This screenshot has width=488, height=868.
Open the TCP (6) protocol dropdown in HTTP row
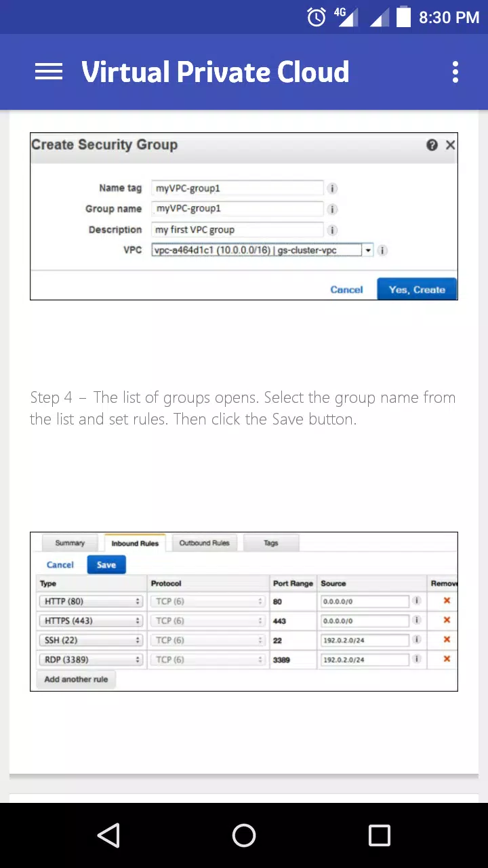(x=208, y=601)
